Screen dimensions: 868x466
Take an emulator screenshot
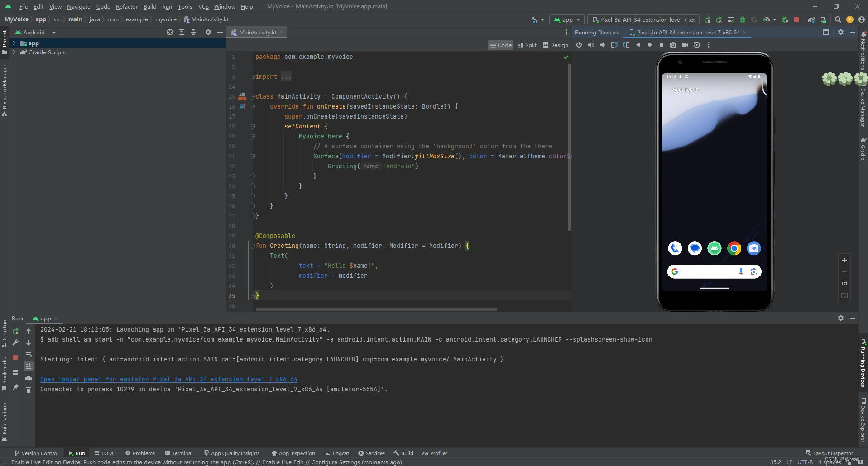[673, 45]
